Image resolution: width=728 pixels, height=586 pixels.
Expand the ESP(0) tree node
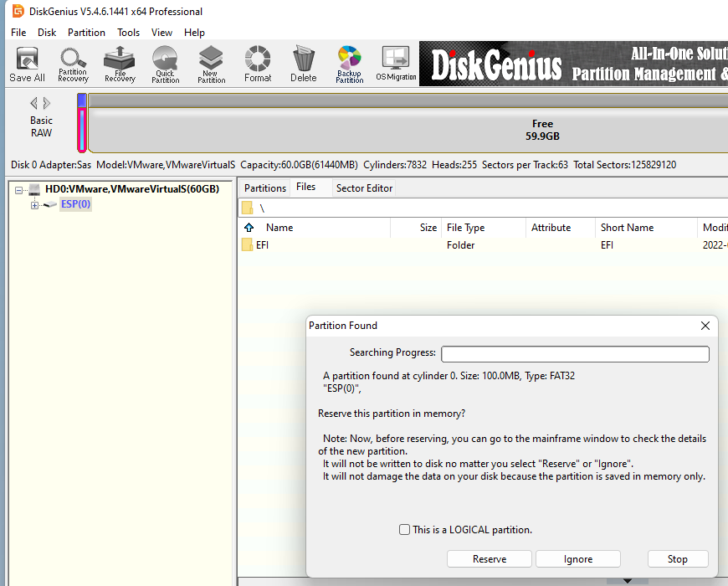tap(34, 205)
